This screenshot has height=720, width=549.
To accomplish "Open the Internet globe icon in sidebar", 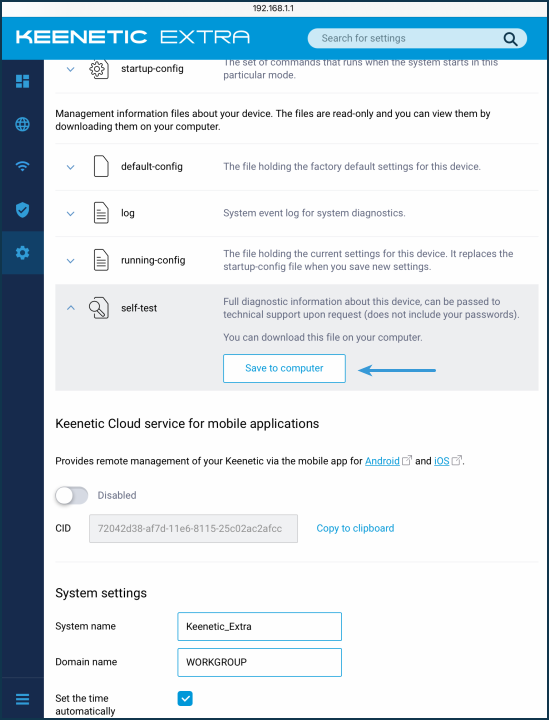I will (x=22, y=124).
